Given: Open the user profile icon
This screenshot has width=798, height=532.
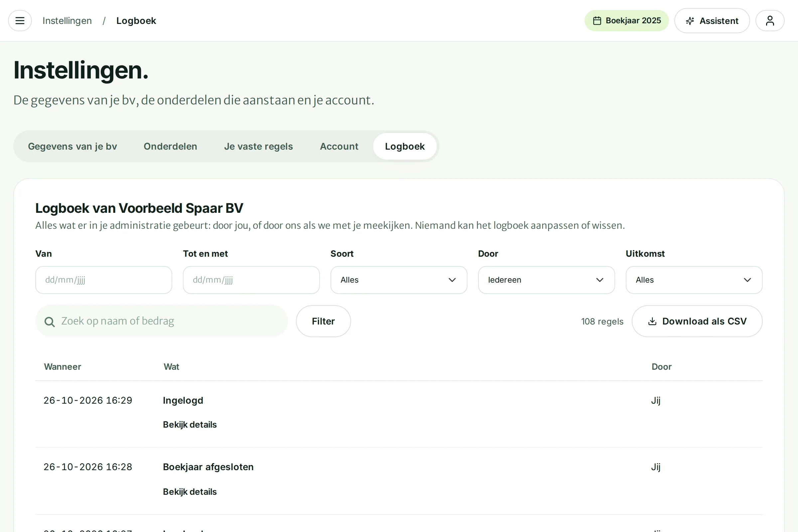Looking at the screenshot, I should click(x=770, y=21).
